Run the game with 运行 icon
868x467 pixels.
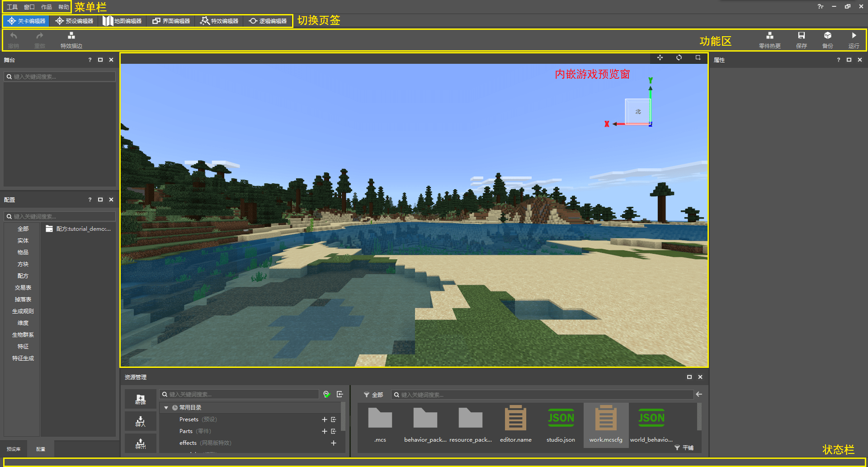click(x=854, y=36)
